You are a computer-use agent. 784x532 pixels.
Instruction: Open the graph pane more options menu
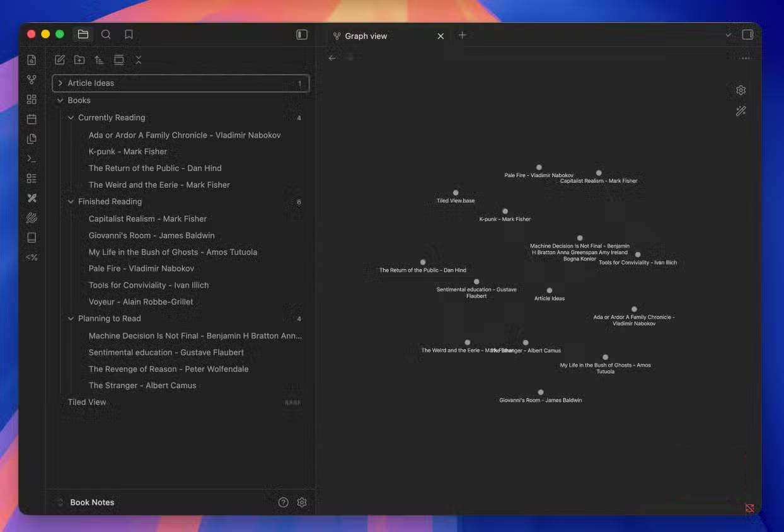click(746, 58)
